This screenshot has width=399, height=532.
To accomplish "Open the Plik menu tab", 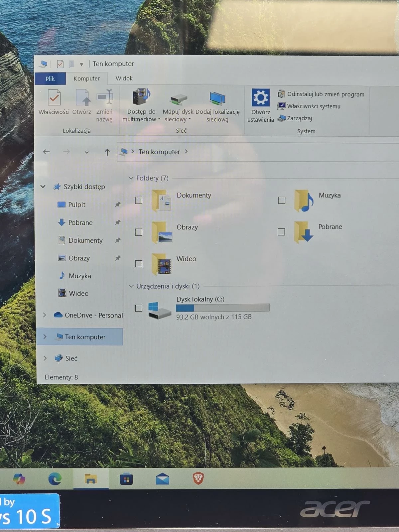I will [50, 79].
